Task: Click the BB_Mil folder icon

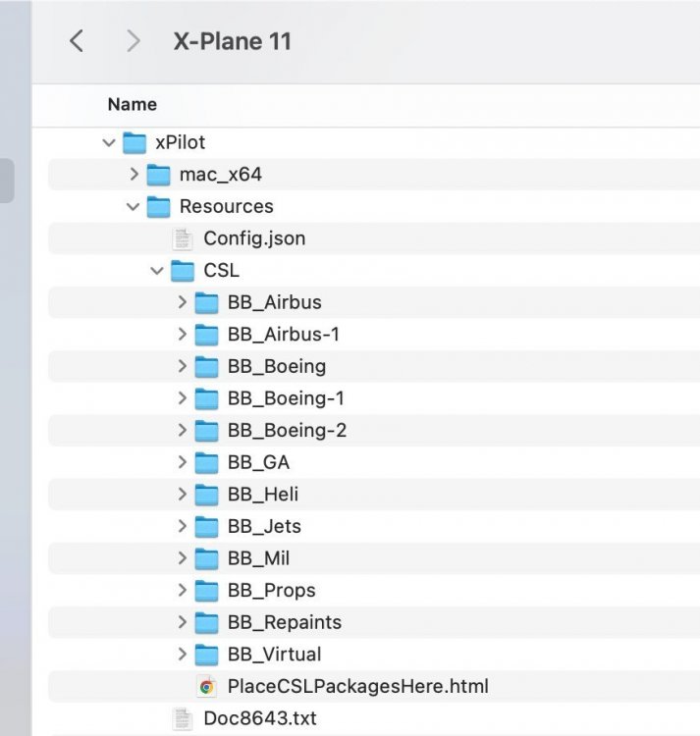Action: pos(206,558)
